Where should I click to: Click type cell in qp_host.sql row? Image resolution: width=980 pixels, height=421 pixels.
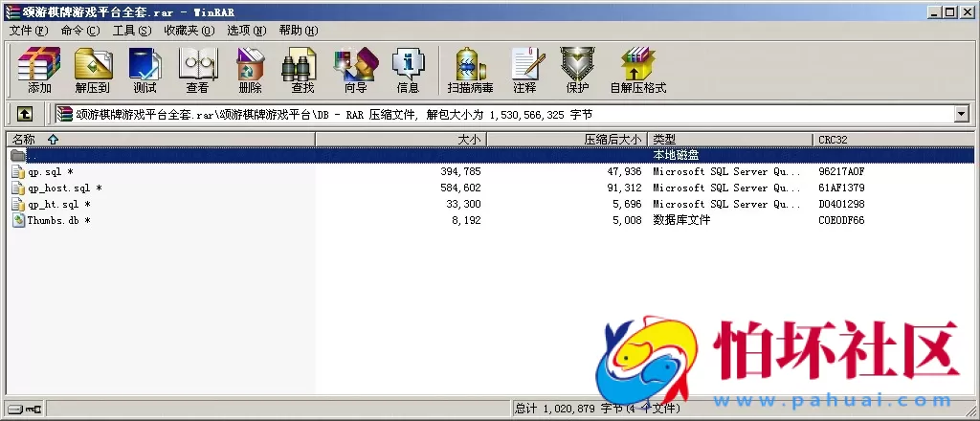(726, 188)
